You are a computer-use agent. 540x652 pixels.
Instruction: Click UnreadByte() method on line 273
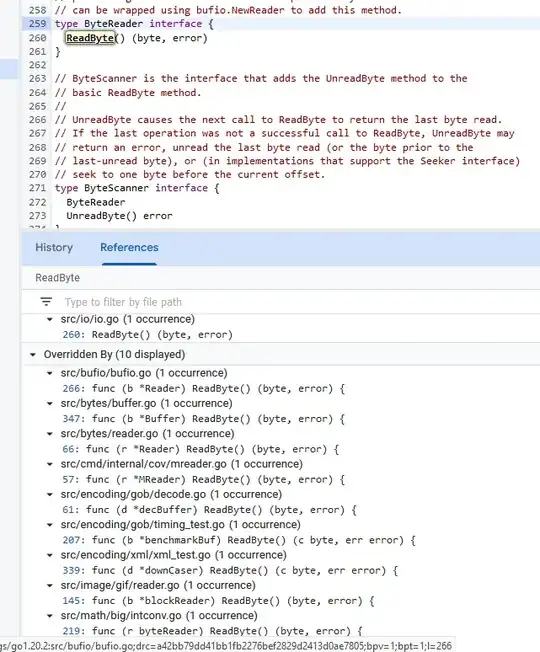point(101,216)
